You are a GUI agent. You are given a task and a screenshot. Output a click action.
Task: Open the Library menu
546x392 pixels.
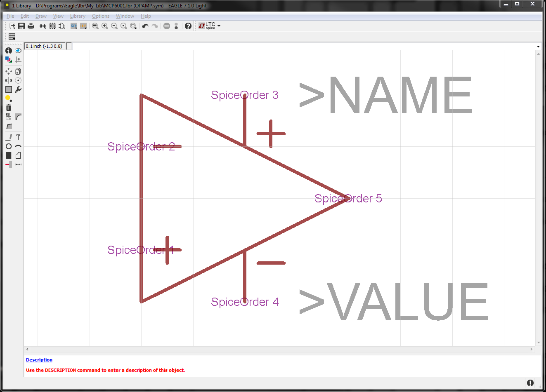pos(78,16)
